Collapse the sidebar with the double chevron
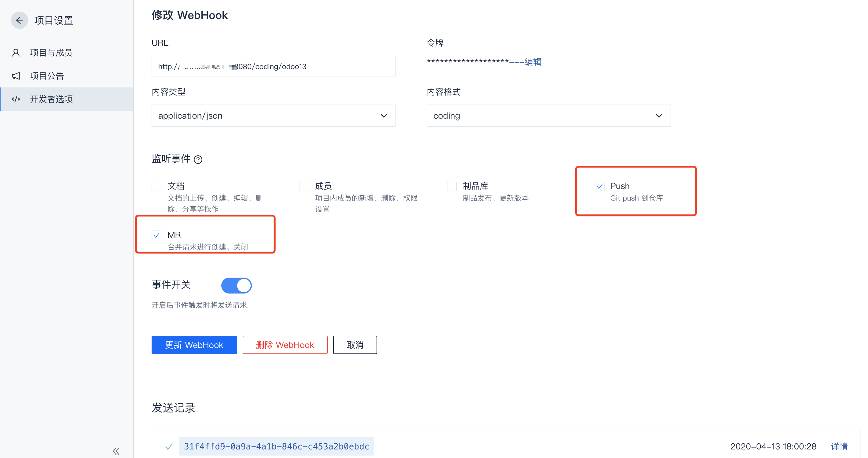The height and width of the screenshot is (458, 868). (116, 451)
